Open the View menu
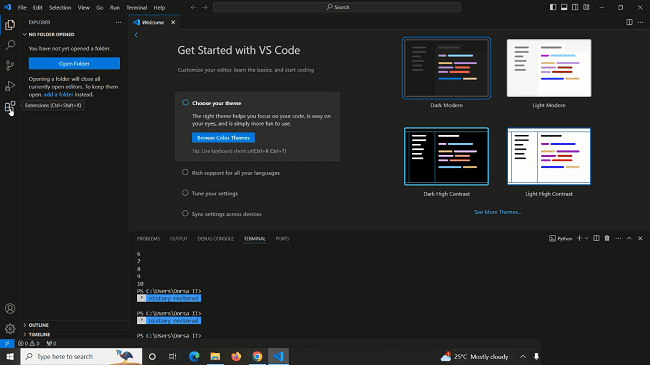650x365 pixels. pos(84,7)
